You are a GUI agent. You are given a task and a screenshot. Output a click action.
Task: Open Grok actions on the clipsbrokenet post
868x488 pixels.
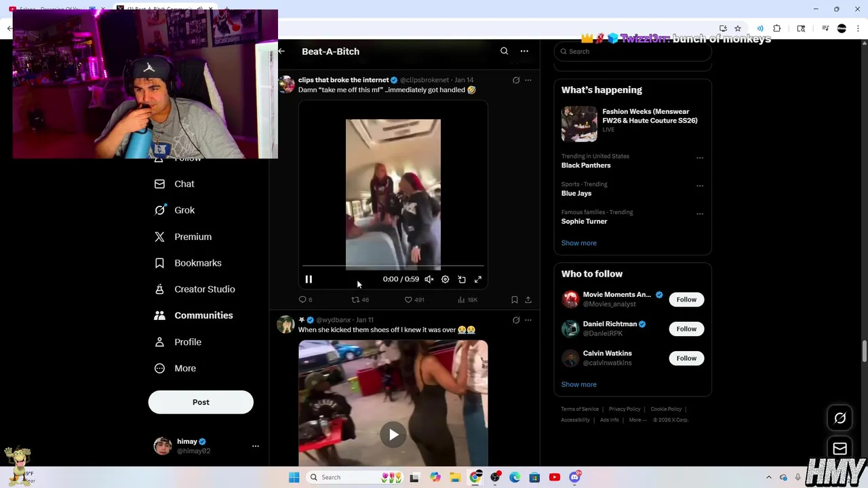516,80
